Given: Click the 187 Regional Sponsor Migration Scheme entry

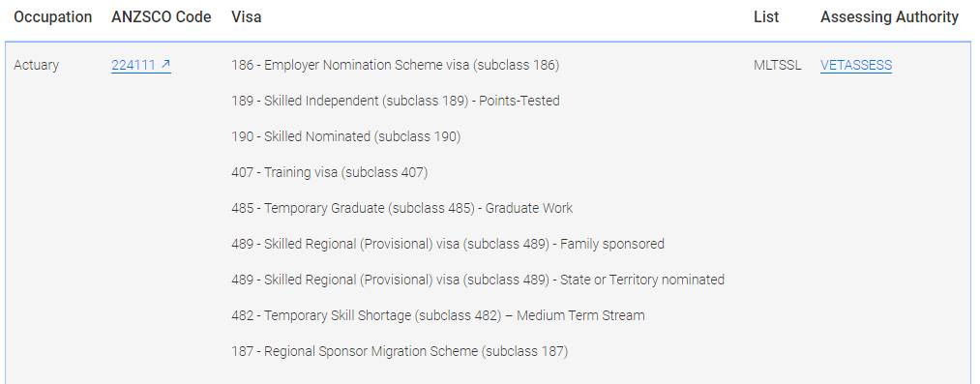Looking at the screenshot, I should pos(400,351).
